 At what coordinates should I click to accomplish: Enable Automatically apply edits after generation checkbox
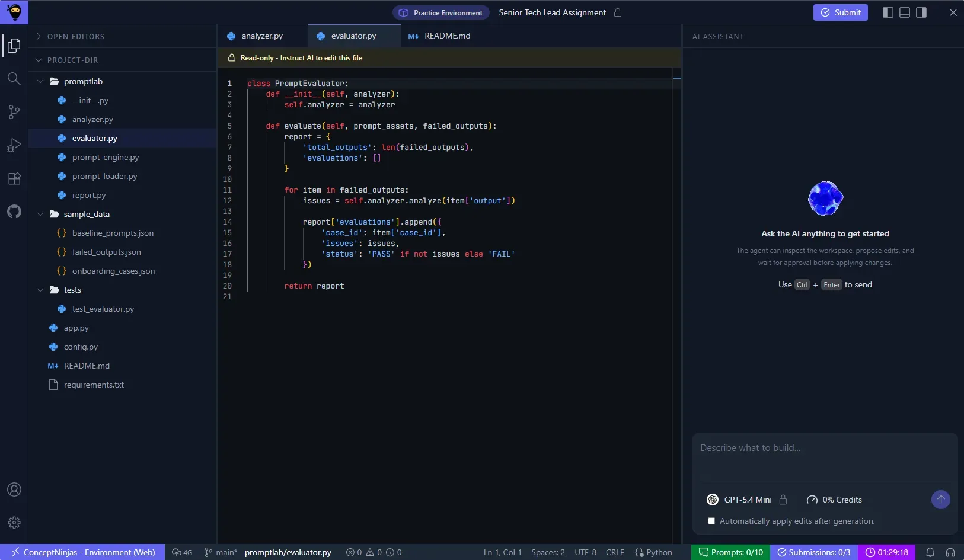[711, 521]
